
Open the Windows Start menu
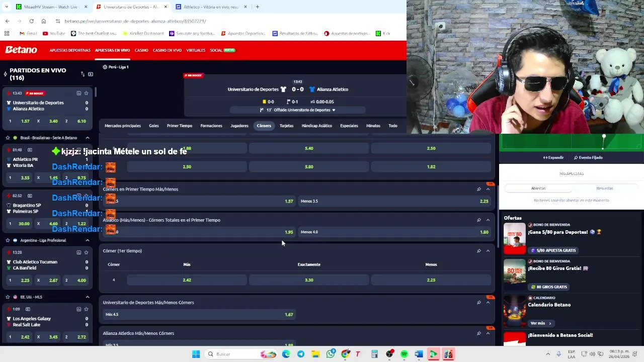tap(196, 354)
